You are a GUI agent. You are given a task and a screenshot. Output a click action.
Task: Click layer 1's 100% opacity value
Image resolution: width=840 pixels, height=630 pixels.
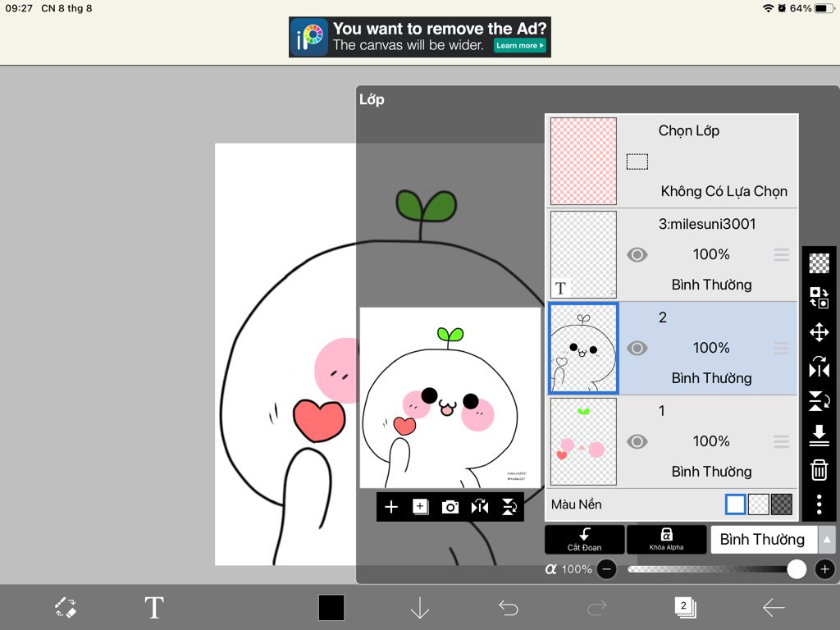click(711, 441)
